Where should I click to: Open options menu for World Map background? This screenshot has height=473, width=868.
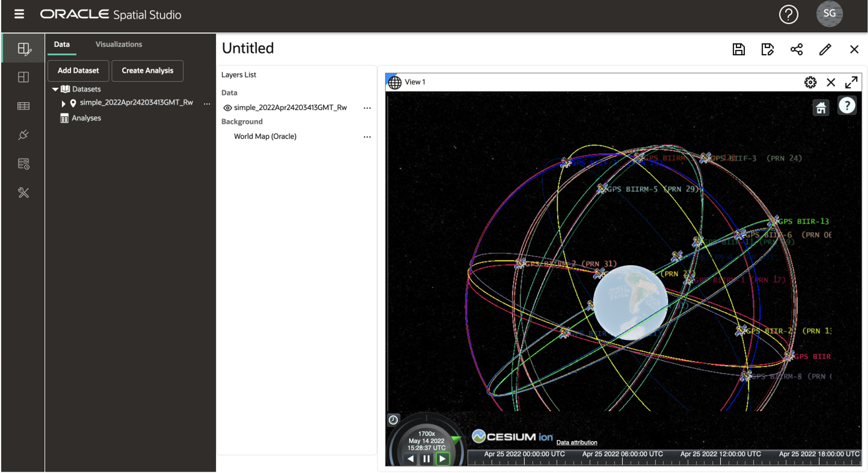[367, 137]
